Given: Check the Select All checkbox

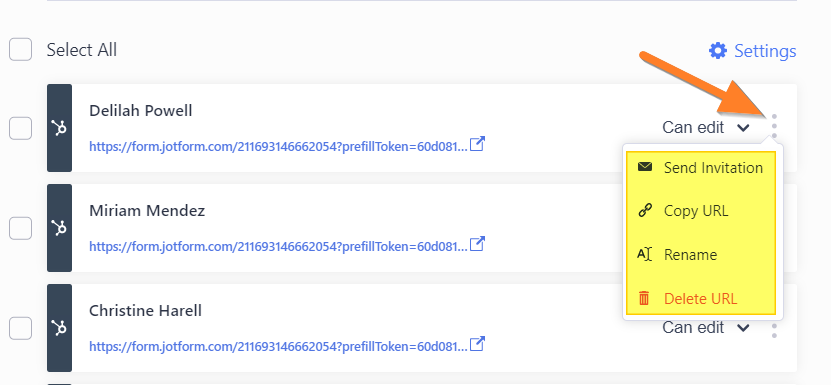Looking at the screenshot, I should [20, 50].
